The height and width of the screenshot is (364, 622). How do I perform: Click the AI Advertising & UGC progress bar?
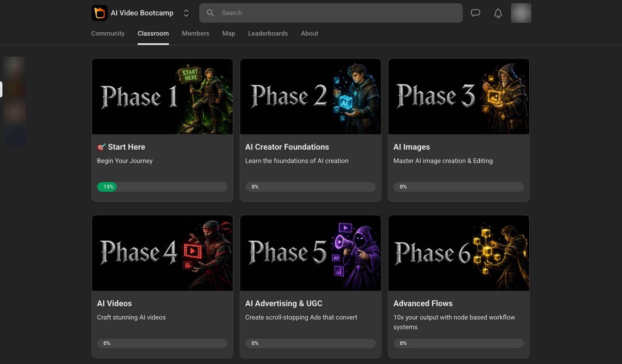(x=311, y=343)
